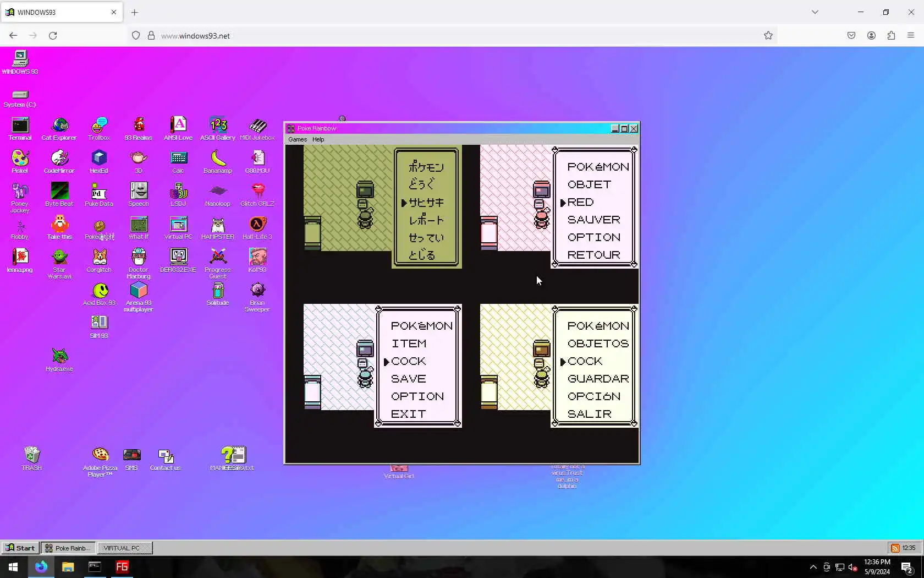Viewport: 924px width, 578px height.
Task: Launch the Byte Beat icon
Action: click(x=59, y=195)
